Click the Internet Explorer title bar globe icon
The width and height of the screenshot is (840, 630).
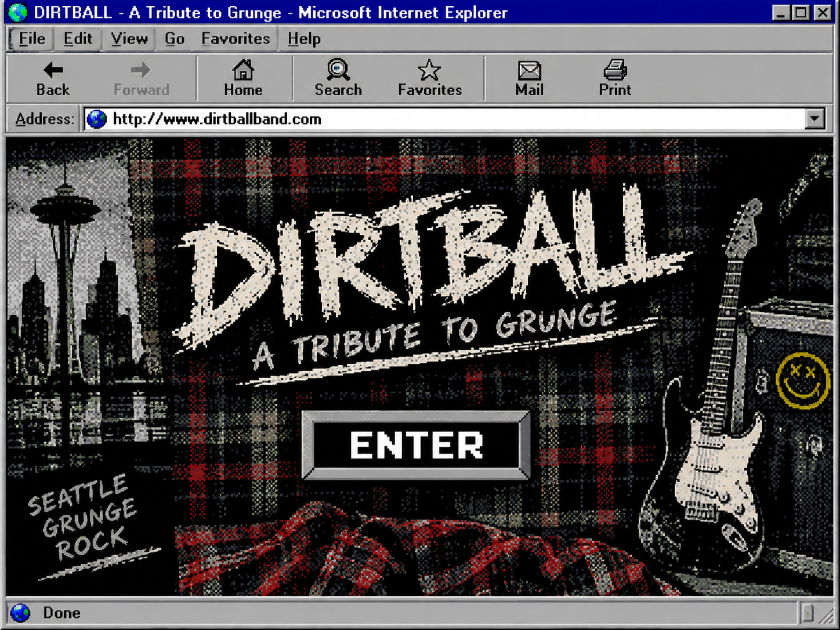click(x=18, y=12)
